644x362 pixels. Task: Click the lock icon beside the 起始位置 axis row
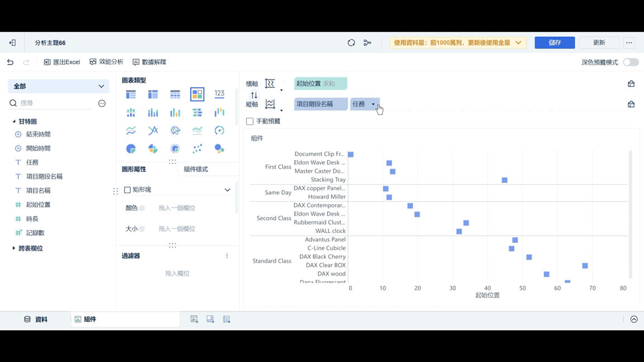click(631, 83)
